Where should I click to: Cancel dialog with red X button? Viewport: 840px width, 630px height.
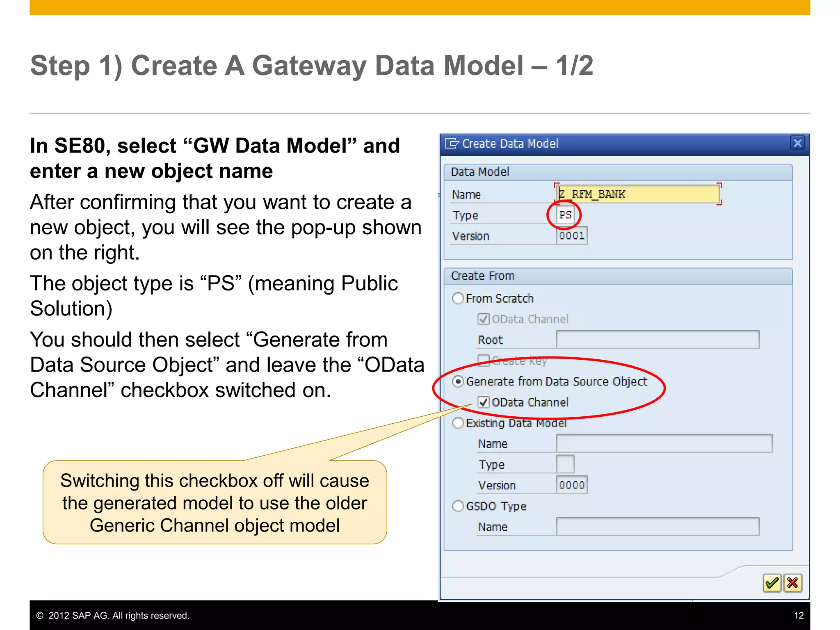tap(792, 583)
